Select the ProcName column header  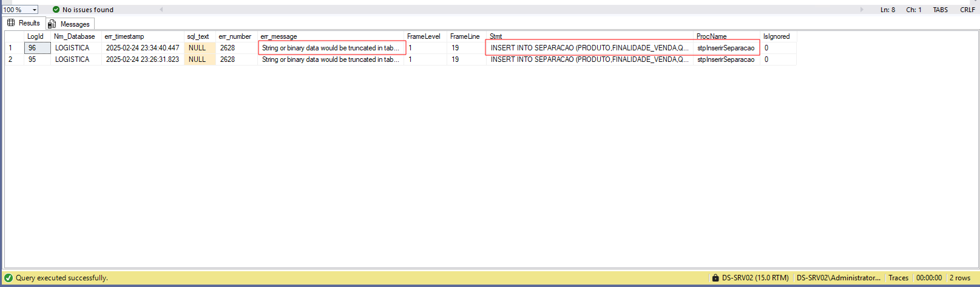pos(711,36)
